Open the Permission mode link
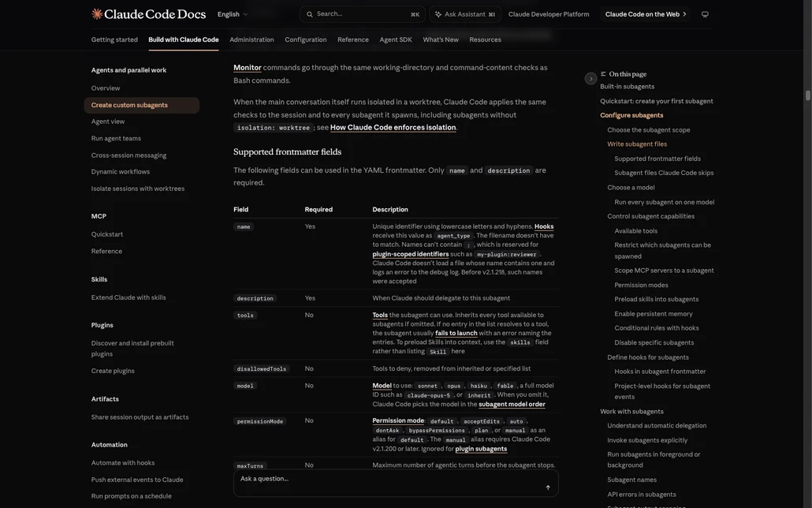 click(398, 421)
